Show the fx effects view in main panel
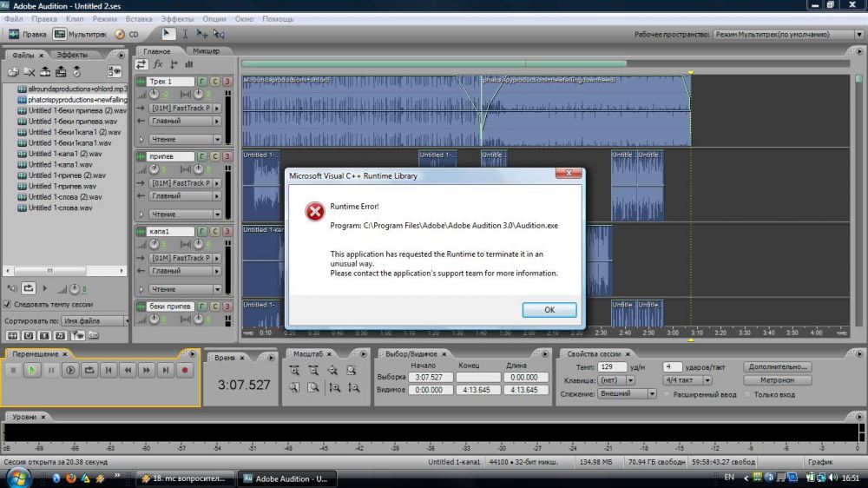The width and height of the screenshot is (868, 488). tap(158, 64)
